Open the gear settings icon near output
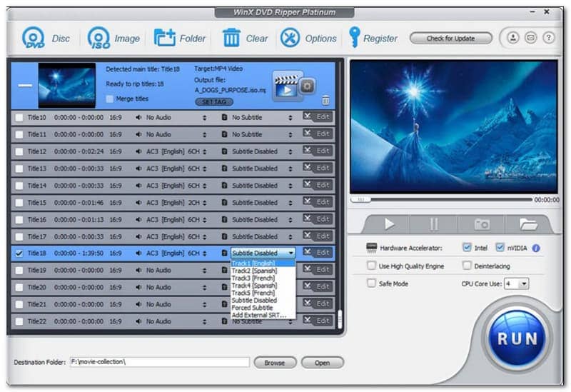571x392 pixels. (x=308, y=86)
